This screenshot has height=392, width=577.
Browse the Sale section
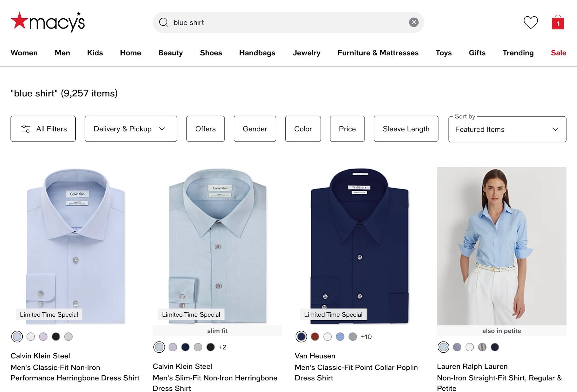[x=558, y=53]
